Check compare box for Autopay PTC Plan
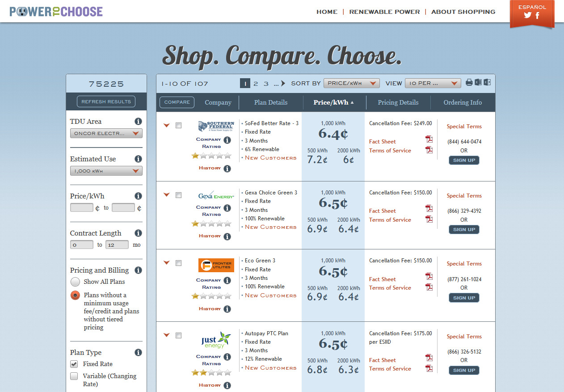The image size is (564, 392). pos(179,336)
